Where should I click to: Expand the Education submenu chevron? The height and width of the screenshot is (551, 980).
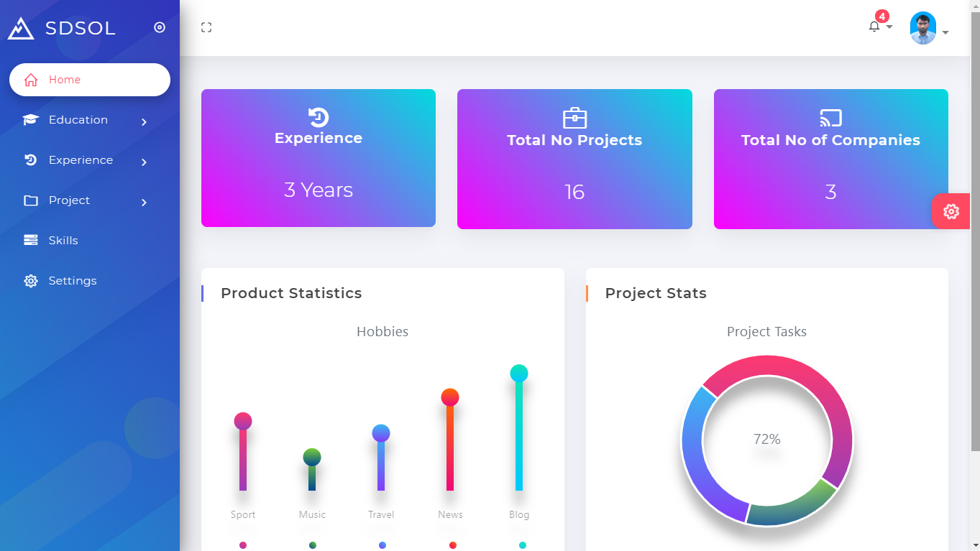(144, 121)
